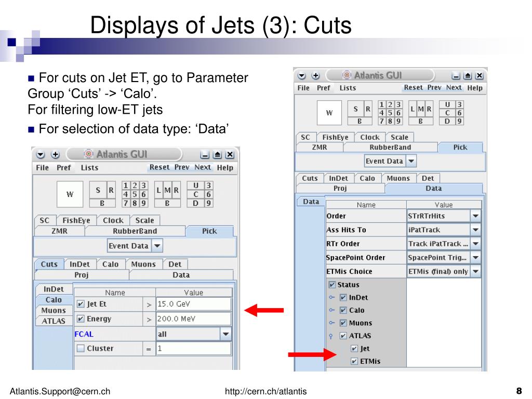Click Reset in left window menu bar
This screenshot has width=532, height=399.
pyautogui.click(x=159, y=167)
